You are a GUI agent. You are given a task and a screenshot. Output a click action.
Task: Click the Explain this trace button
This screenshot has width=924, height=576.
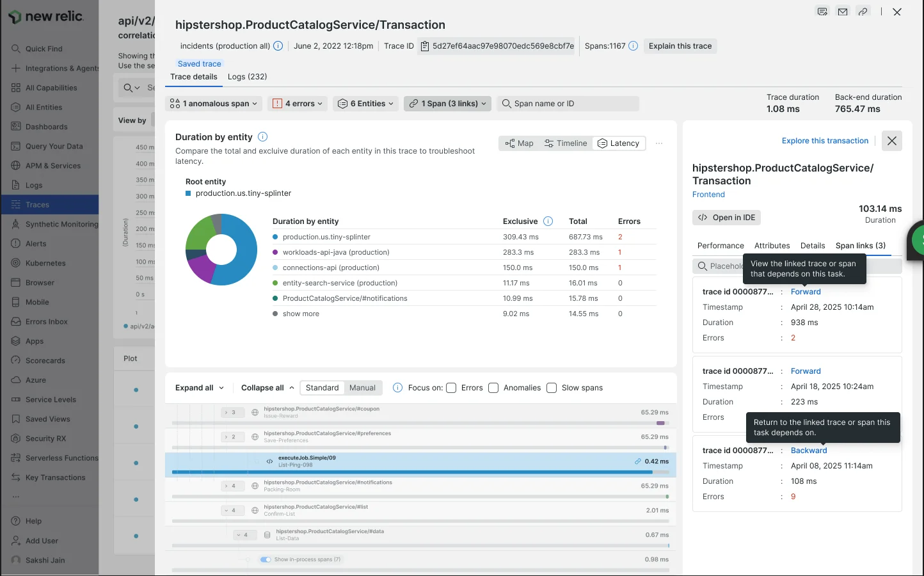pos(680,46)
